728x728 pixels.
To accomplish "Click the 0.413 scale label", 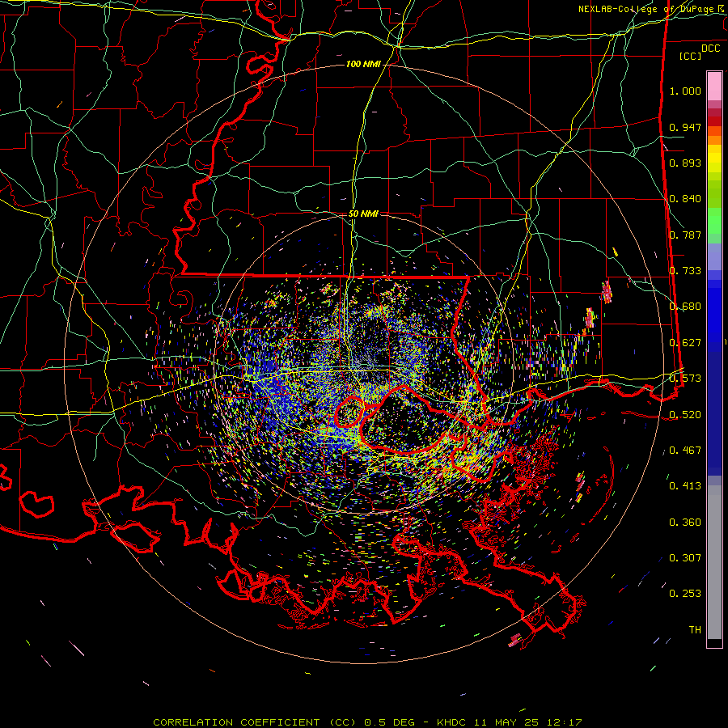I will (685, 486).
